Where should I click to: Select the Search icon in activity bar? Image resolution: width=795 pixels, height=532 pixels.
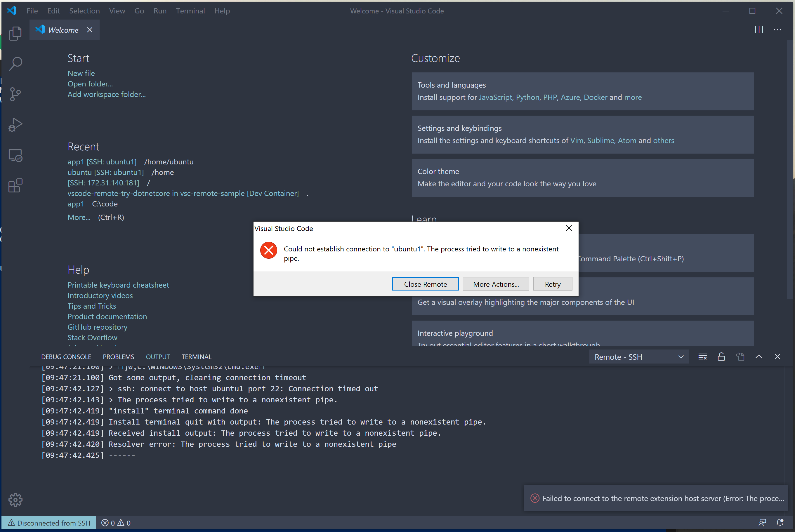[x=15, y=63]
